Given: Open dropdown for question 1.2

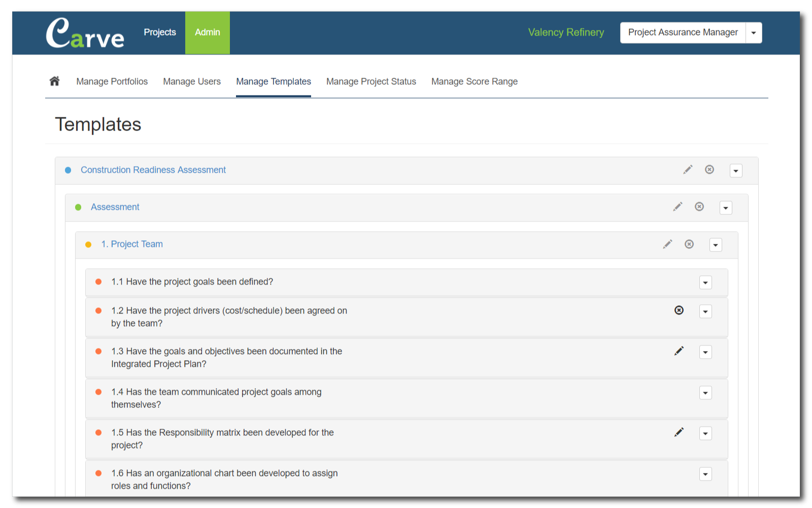Looking at the screenshot, I should [705, 311].
